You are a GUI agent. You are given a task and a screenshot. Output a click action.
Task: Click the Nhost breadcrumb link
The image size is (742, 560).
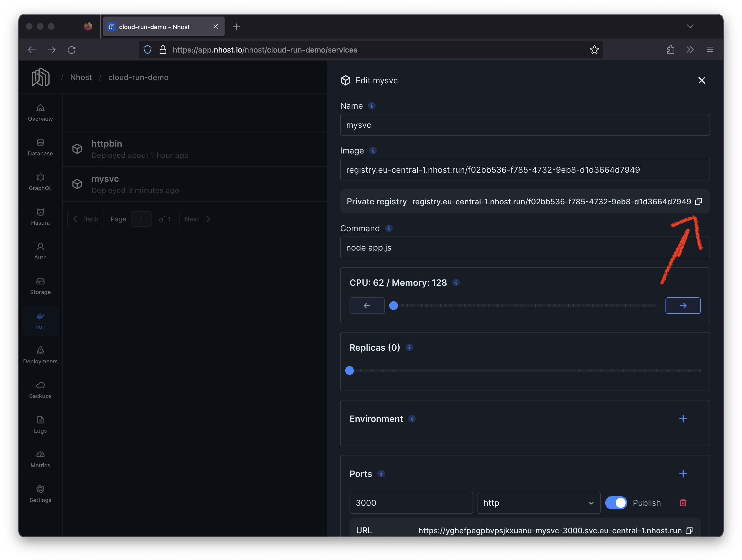(81, 78)
